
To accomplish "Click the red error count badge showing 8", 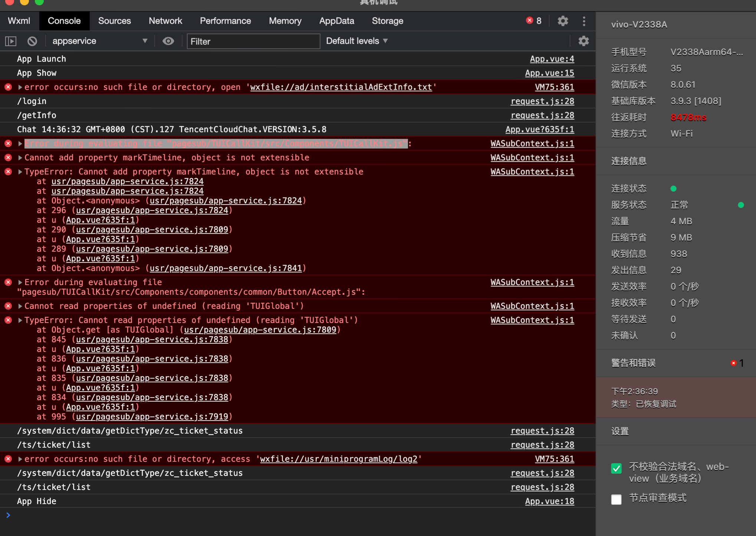I will click(533, 21).
